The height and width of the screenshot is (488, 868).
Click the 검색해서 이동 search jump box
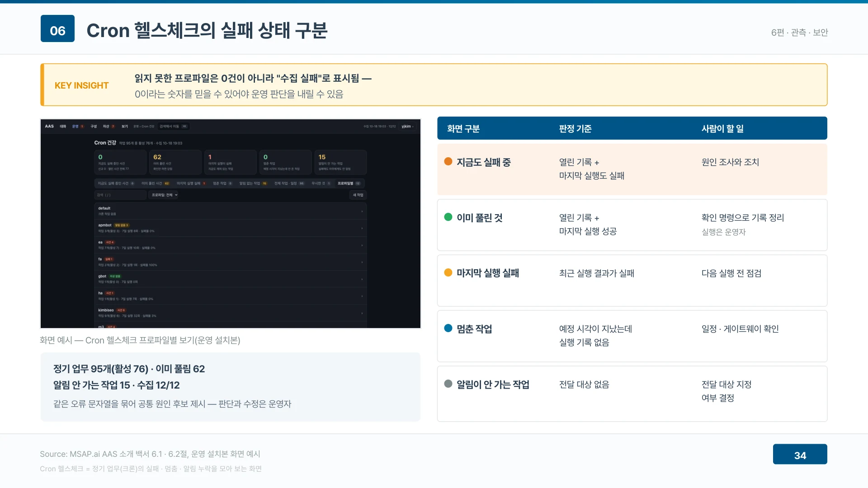click(x=174, y=127)
